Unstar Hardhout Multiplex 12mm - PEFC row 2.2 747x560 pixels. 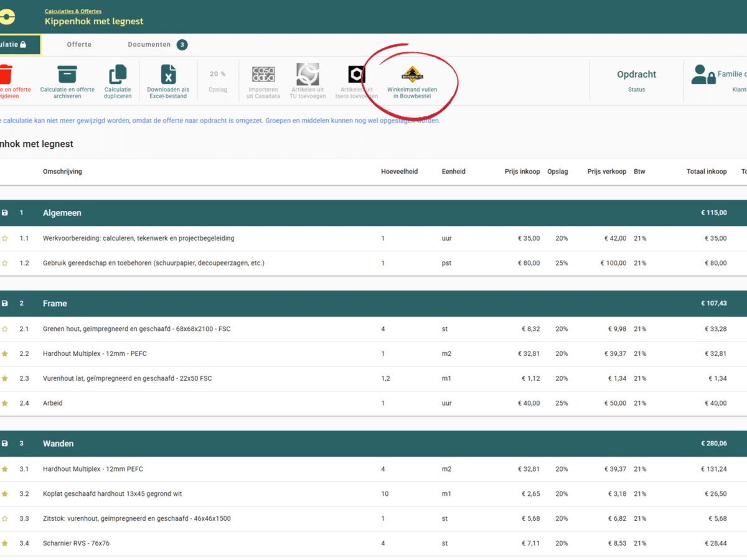(x=5, y=353)
